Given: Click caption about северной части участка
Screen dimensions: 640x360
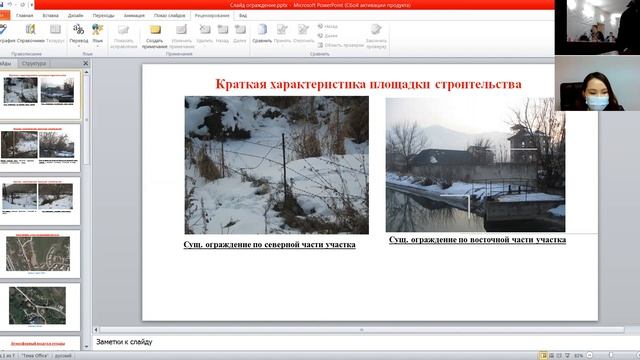Looking at the screenshot, I should click(x=269, y=244).
